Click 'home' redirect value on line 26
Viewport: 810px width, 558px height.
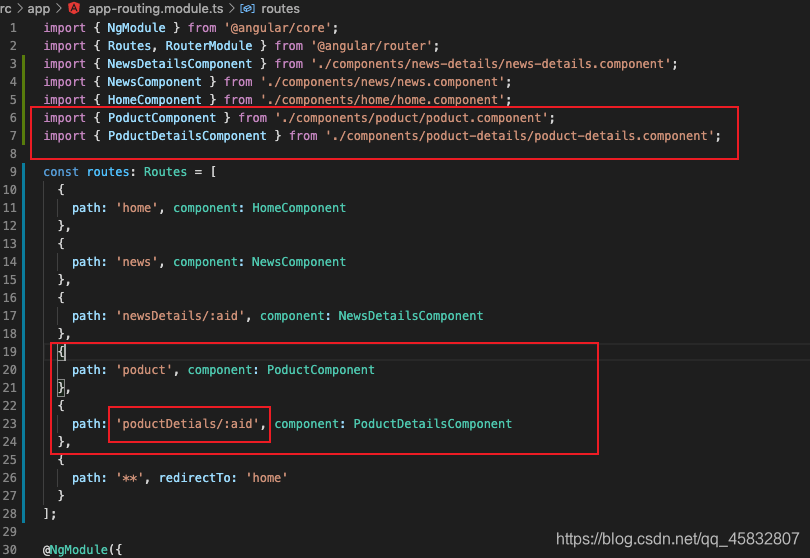click(x=267, y=478)
